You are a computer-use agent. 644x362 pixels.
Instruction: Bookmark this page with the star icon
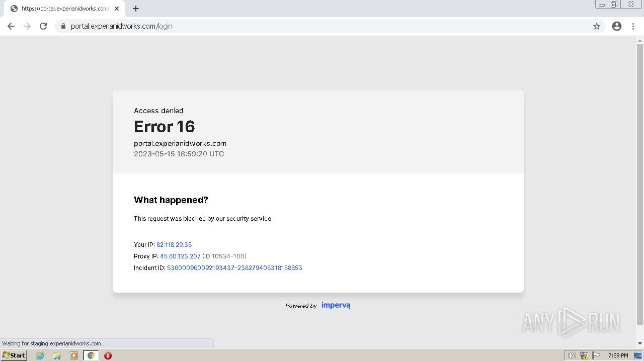597,26
